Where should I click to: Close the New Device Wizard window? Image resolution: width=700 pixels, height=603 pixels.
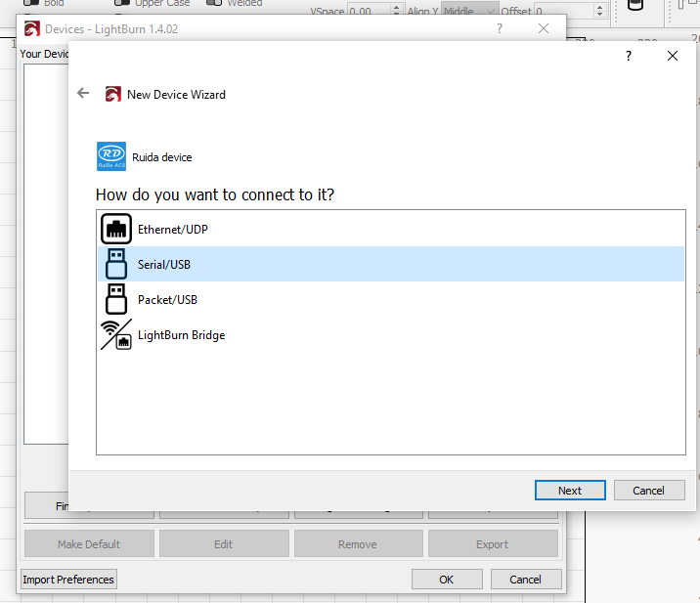673,56
